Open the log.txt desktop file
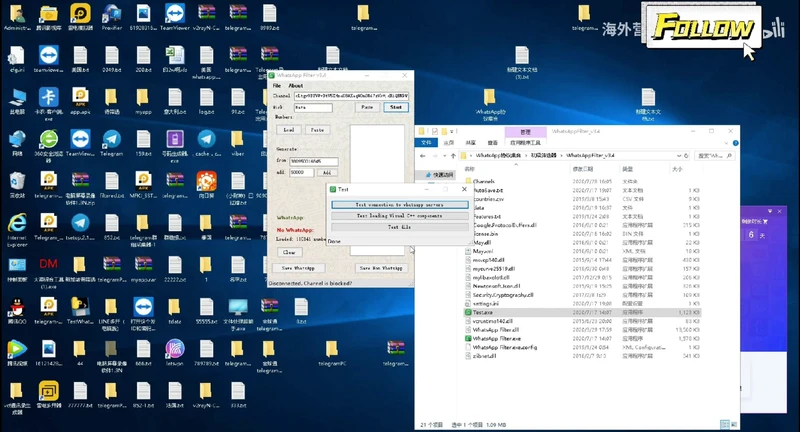 [x=206, y=101]
